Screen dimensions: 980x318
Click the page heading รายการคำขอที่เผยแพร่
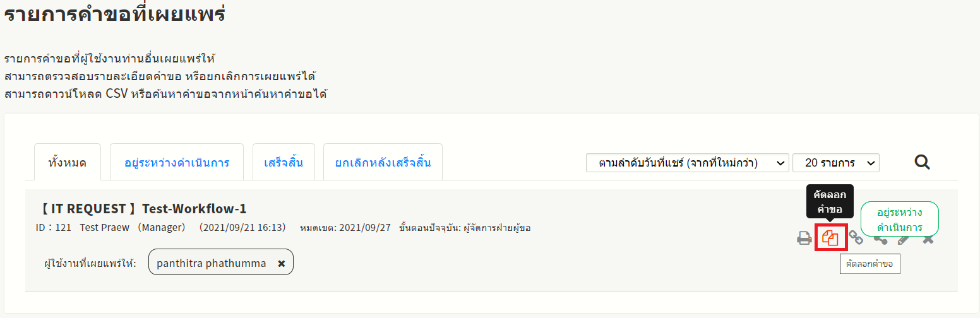tap(115, 14)
